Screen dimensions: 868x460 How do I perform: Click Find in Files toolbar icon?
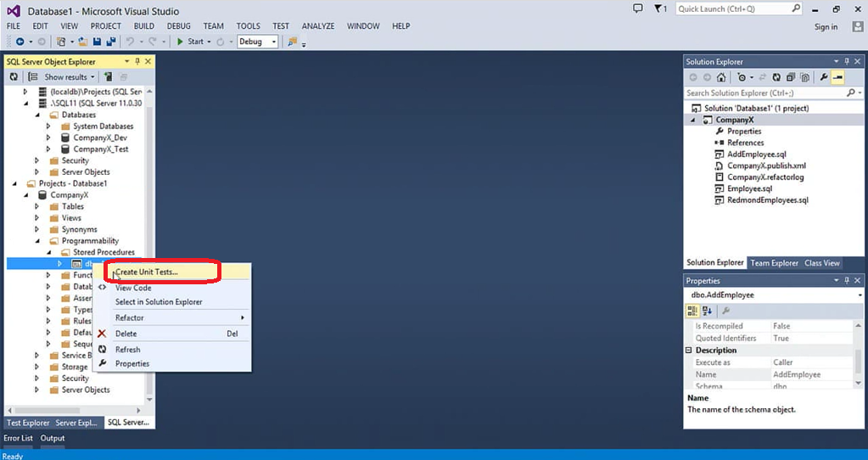click(292, 42)
